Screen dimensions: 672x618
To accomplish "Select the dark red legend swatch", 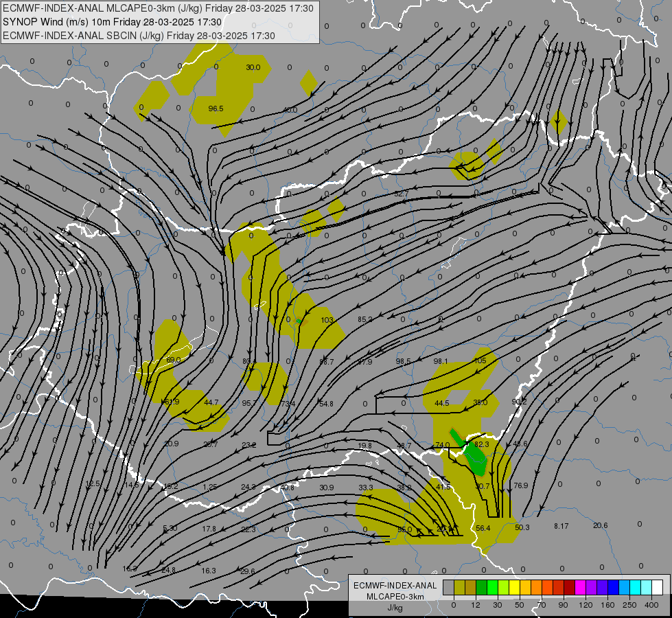I will pos(569,588).
